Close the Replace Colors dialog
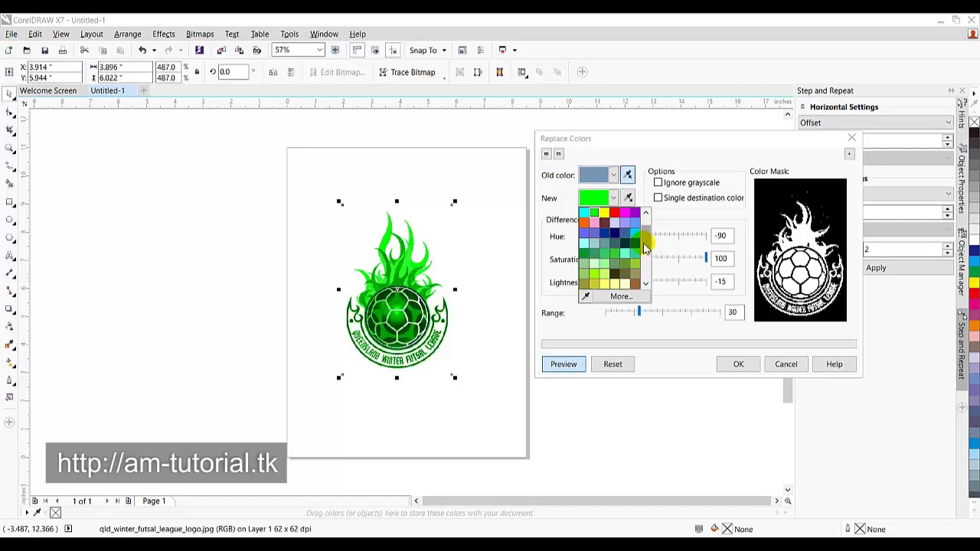 [x=851, y=138]
